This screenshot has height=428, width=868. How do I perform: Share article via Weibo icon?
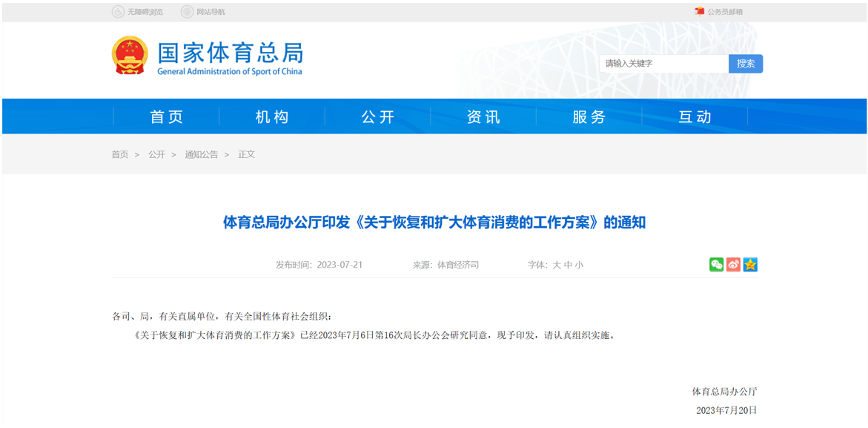click(734, 265)
